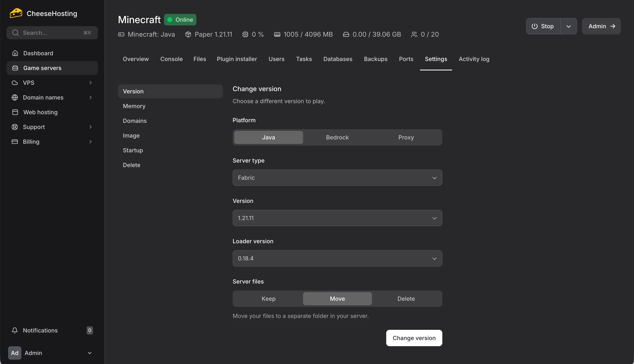Select Proxy as the platform
This screenshot has height=364, width=634.
click(x=406, y=137)
